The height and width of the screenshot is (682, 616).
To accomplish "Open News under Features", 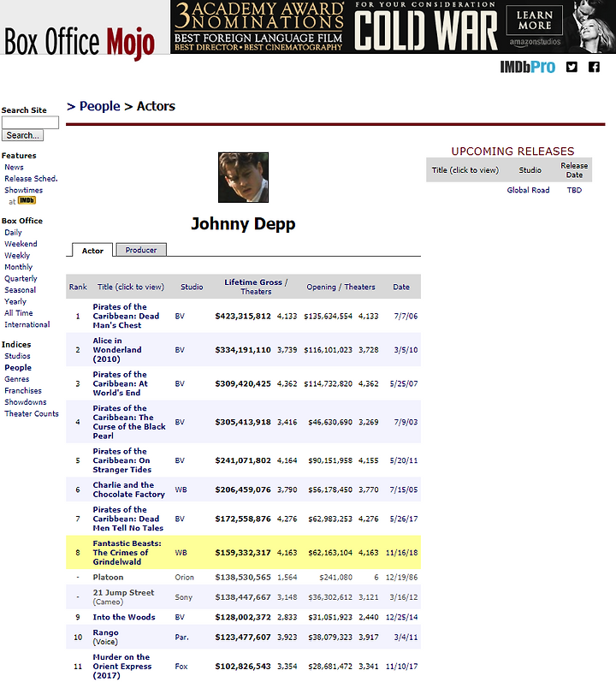I will [14, 167].
